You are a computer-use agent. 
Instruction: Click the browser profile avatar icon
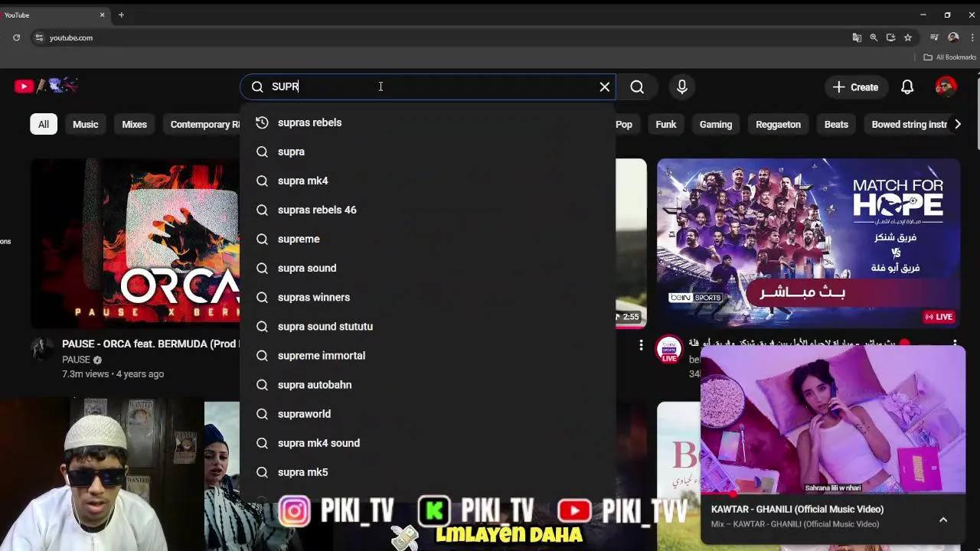(953, 37)
